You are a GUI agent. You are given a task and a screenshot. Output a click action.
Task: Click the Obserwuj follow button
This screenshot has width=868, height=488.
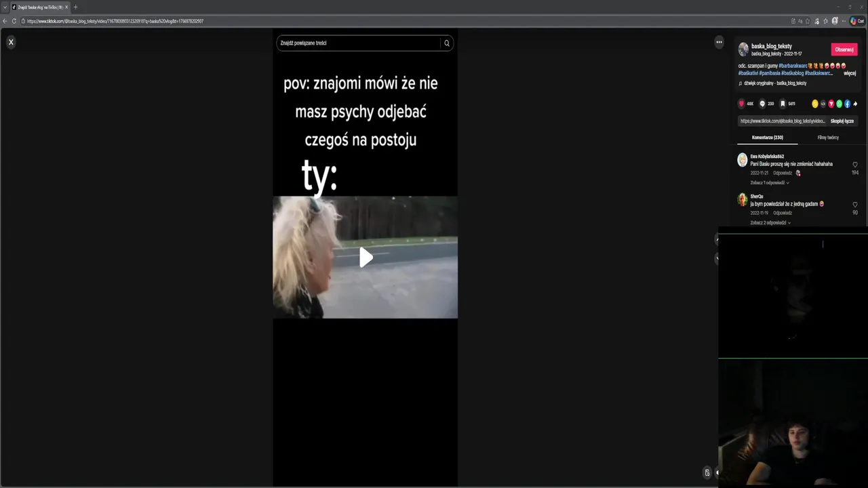(844, 49)
